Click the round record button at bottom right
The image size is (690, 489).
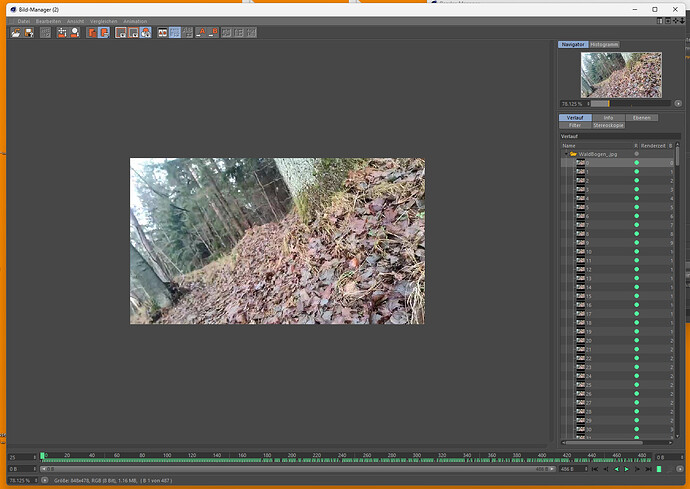pos(679,469)
